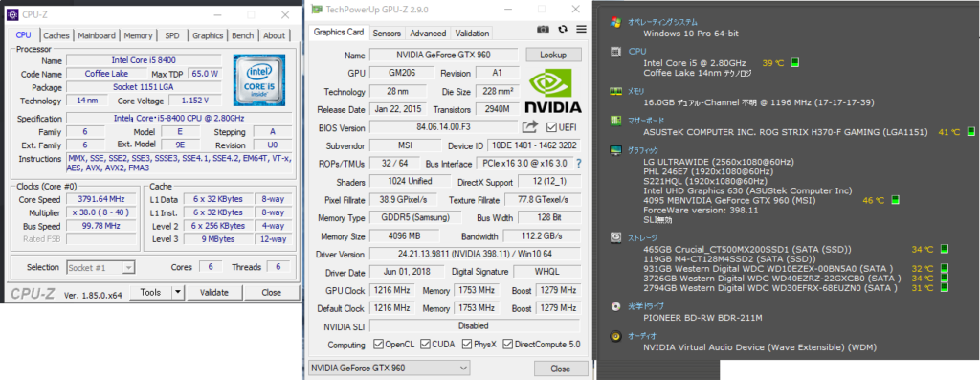The image size is (980, 380).
Task: Open the マザーボード section link in Speccy
Action: click(x=646, y=121)
